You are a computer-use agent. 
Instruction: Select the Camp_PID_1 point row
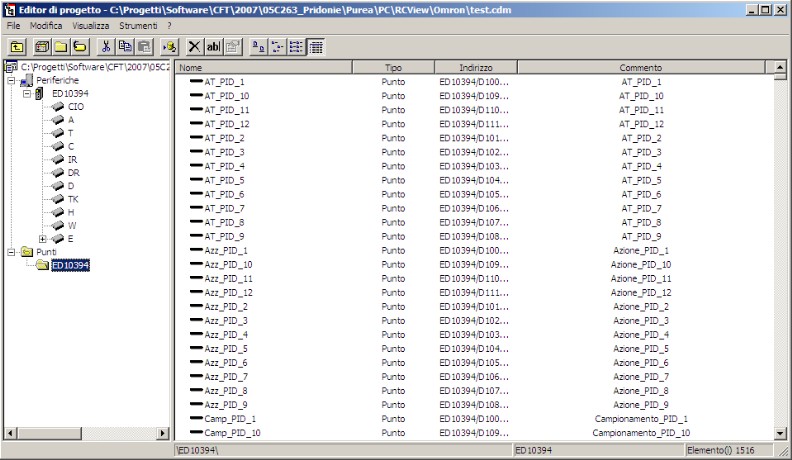pyautogui.click(x=230, y=419)
